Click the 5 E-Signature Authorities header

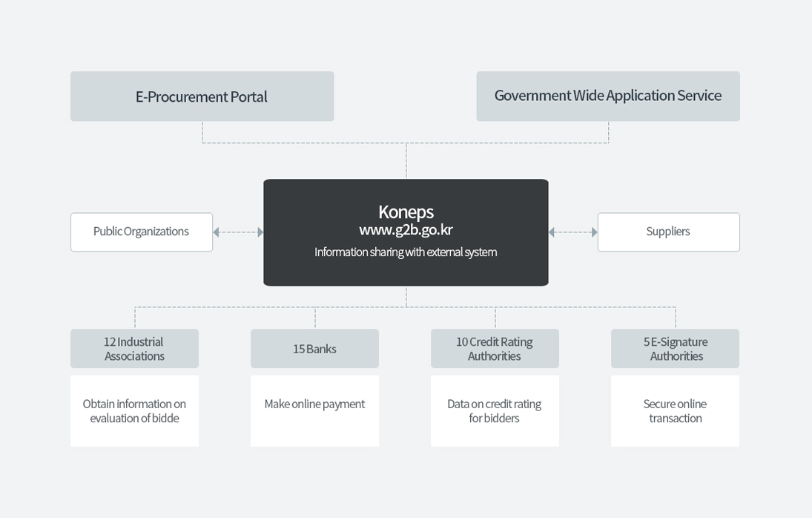click(x=676, y=349)
